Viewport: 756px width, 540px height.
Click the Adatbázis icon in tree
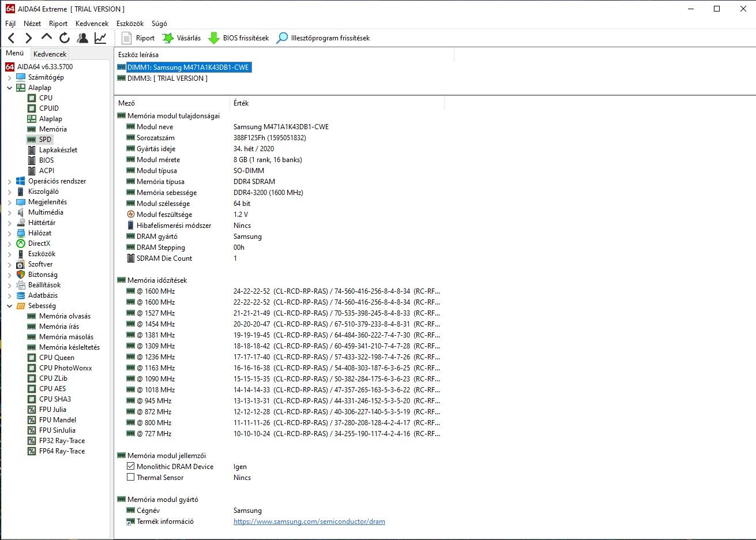pyautogui.click(x=21, y=295)
